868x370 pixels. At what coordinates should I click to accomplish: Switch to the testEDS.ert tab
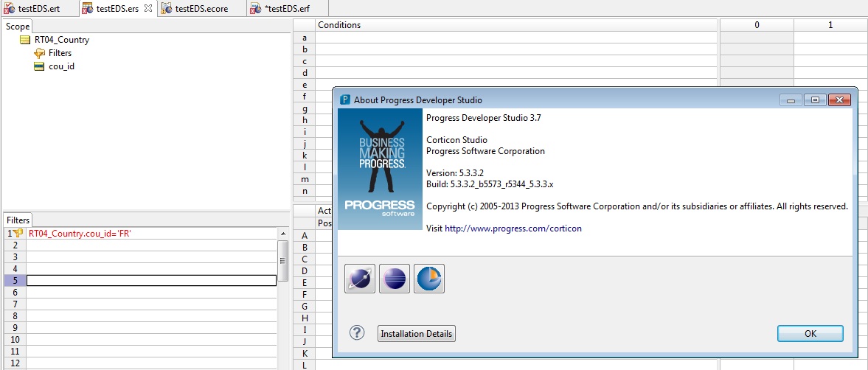(x=38, y=8)
